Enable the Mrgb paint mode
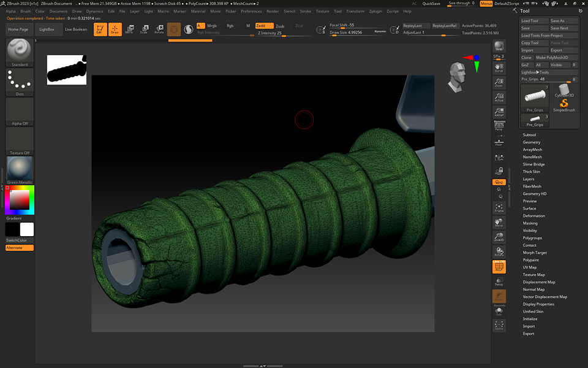The image size is (588, 368). click(x=212, y=26)
